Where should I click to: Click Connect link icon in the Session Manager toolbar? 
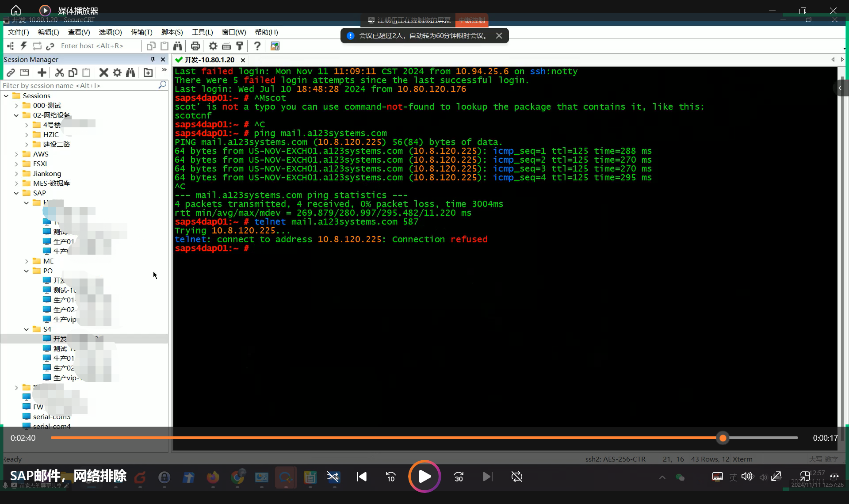point(11,73)
